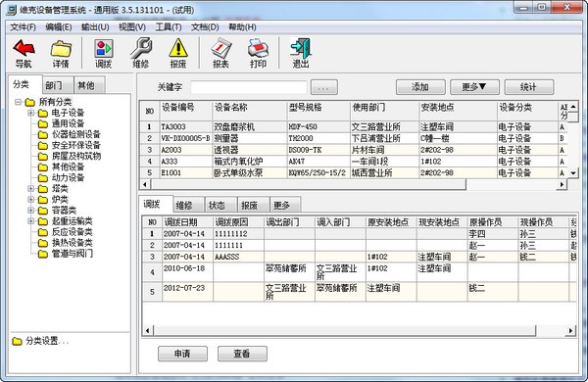Open the 工具(T) menu
This screenshot has width=588, height=382.
(x=169, y=27)
